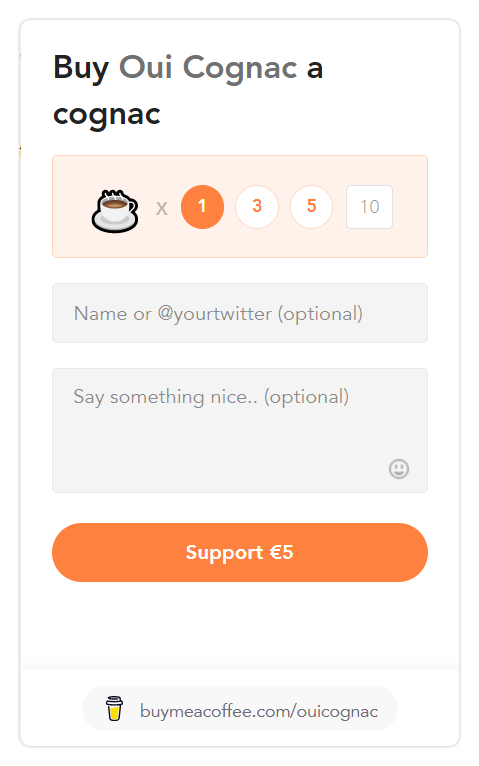The height and width of the screenshot is (766, 479).
Task: Click the Oui Cognac creator name
Action: tap(208, 68)
